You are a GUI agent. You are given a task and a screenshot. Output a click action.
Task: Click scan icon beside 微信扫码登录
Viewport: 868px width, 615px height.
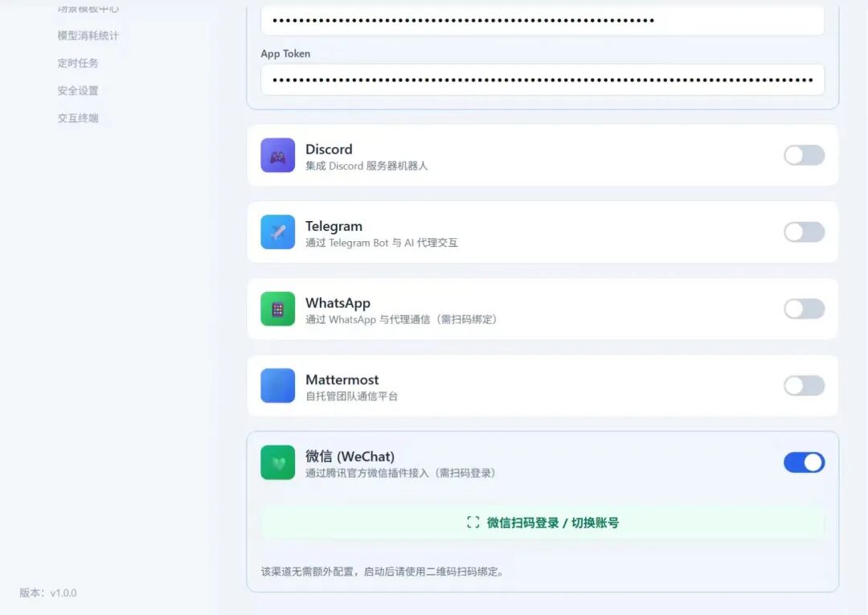coord(473,522)
